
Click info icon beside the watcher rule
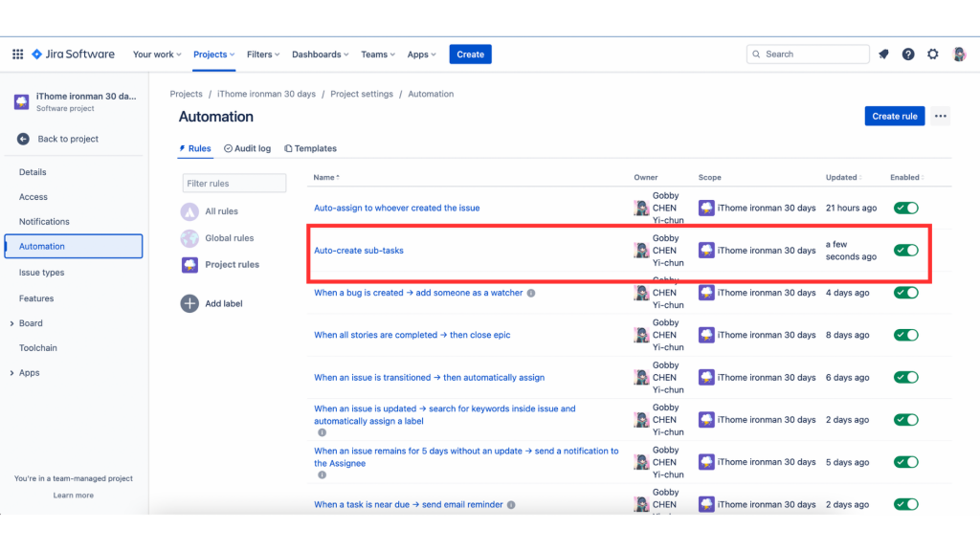tap(530, 293)
